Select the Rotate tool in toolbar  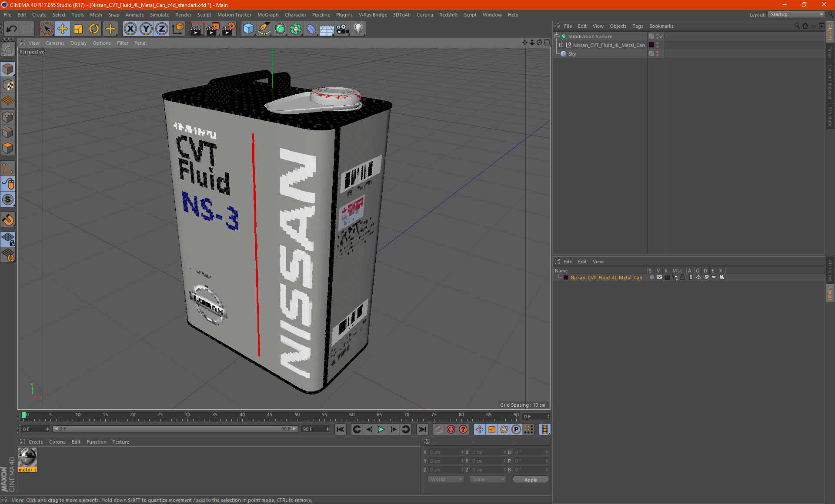tap(93, 29)
